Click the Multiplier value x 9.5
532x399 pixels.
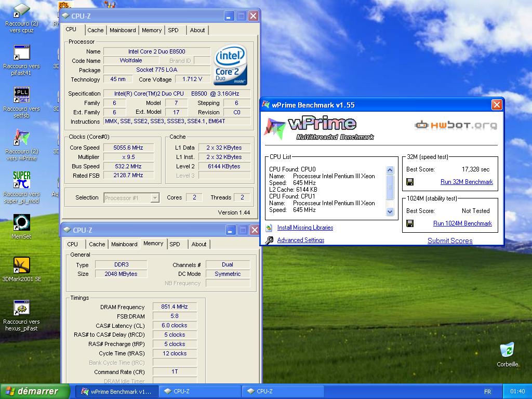(128, 157)
